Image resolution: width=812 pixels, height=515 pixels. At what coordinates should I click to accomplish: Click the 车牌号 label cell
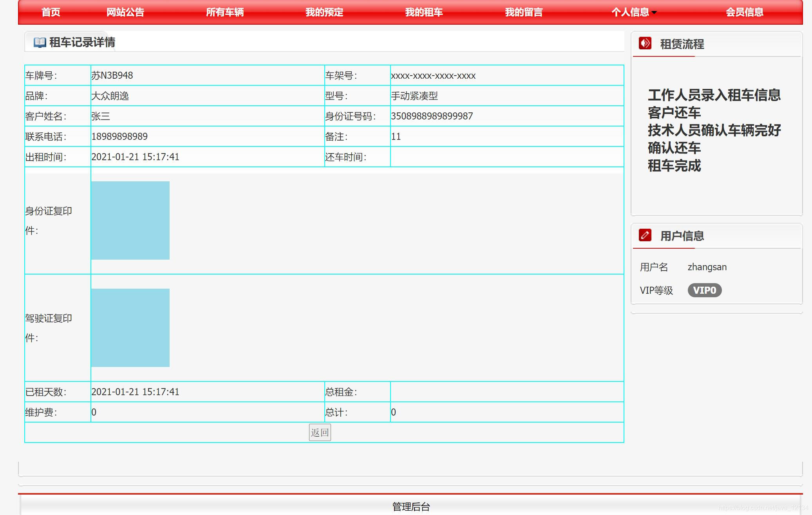click(58, 75)
